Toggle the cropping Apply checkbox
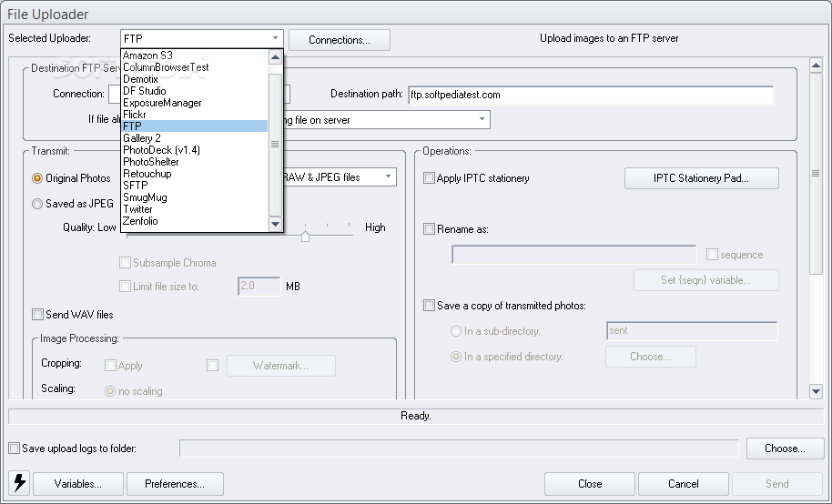This screenshot has width=832, height=504. click(110, 365)
